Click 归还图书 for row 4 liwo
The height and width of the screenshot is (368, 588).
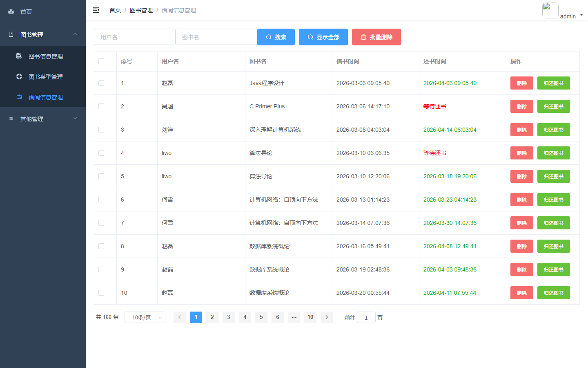coord(554,153)
